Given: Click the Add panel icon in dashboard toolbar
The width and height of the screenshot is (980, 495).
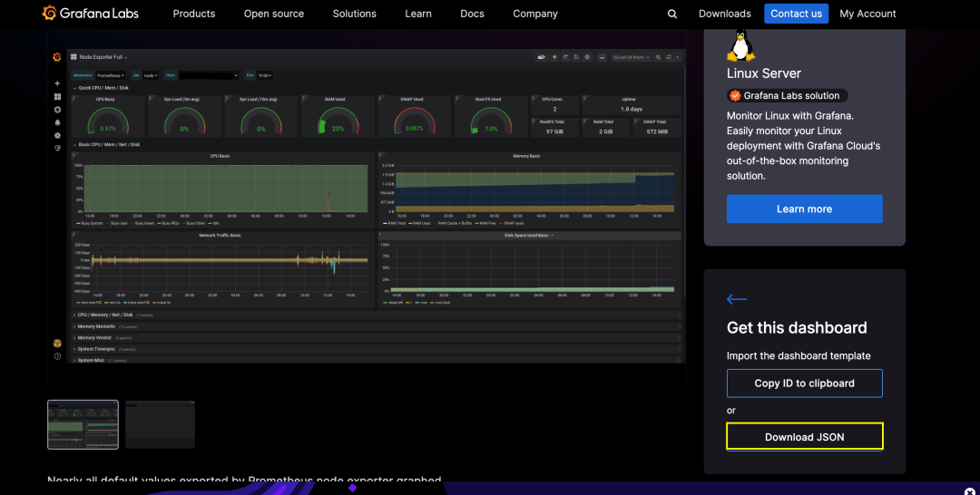Looking at the screenshot, I should pyautogui.click(x=541, y=57).
